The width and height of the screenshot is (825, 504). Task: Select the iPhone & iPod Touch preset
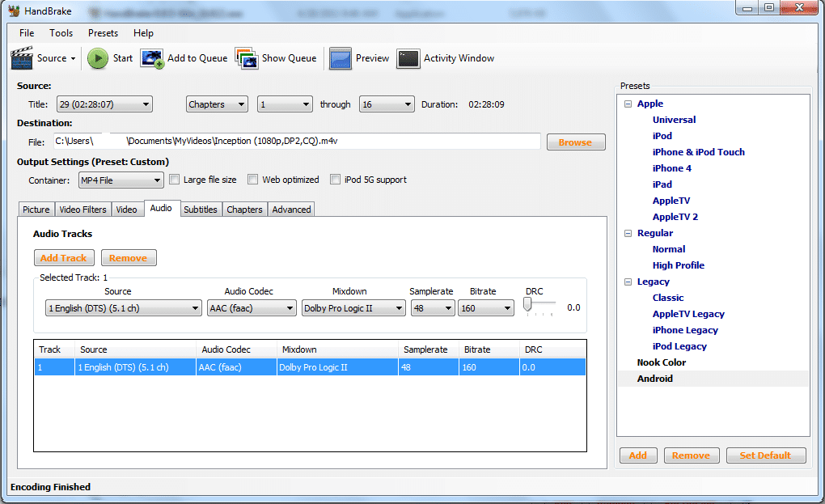click(x=699, y=152)
